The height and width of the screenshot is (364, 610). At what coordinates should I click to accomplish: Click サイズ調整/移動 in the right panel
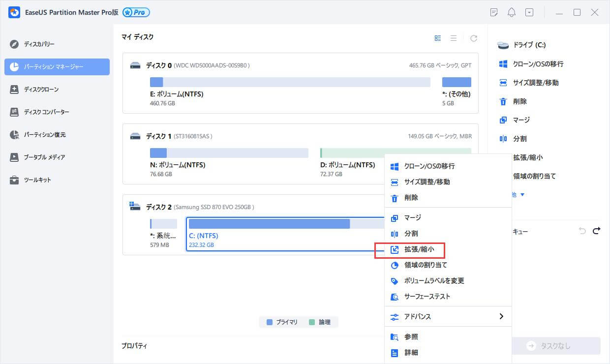[x=535, y=83]
